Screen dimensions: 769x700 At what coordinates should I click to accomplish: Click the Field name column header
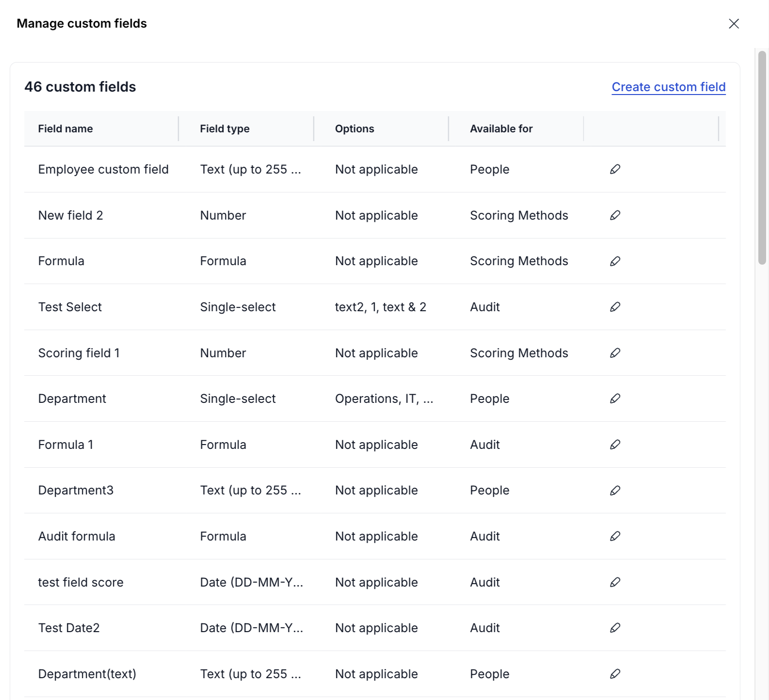(x=65, y=129)
